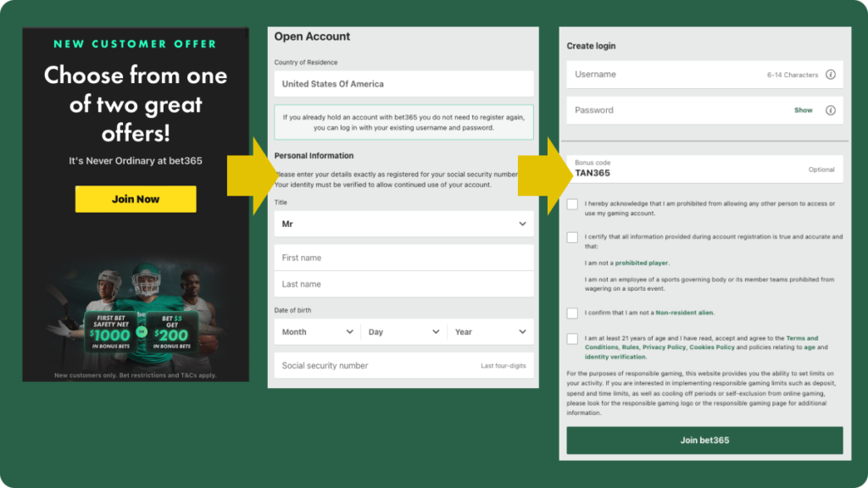Click the Country of Residence field

tap(403, 84)
